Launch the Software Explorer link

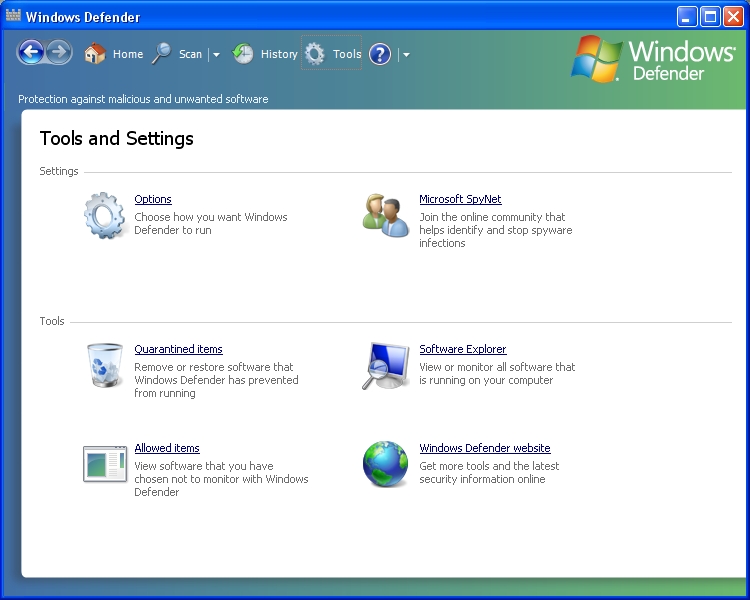(x=463, y=349)
